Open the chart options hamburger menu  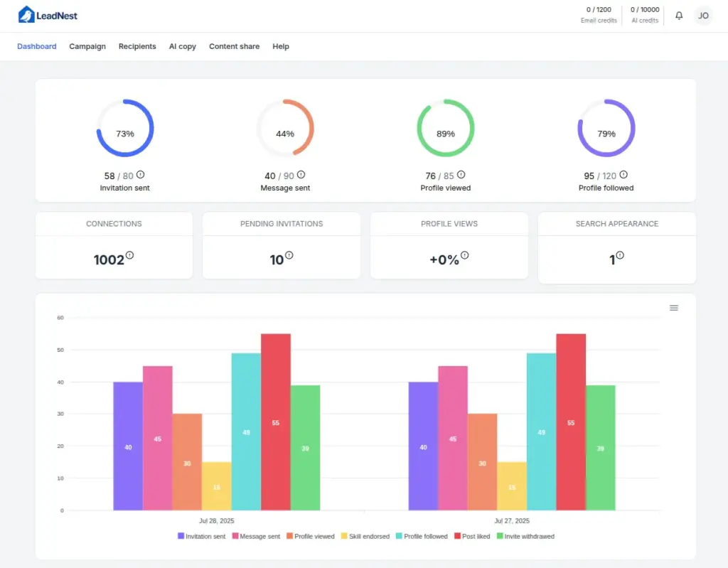coord(674,308)
